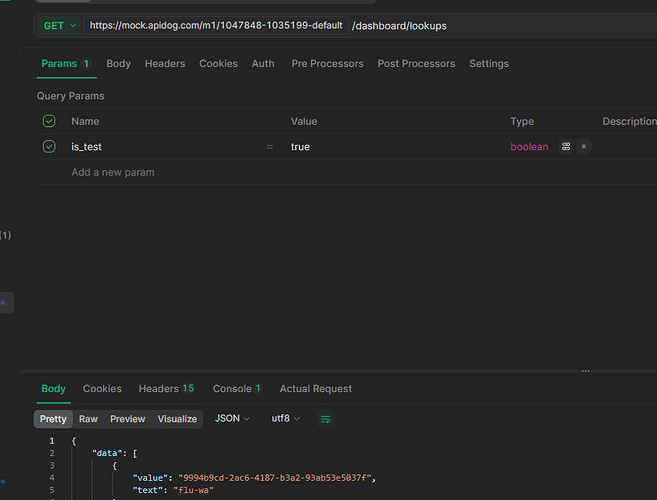This screenshot has width=657, height=500.
Task: Open the response Cookies tab
Action: 102,389
